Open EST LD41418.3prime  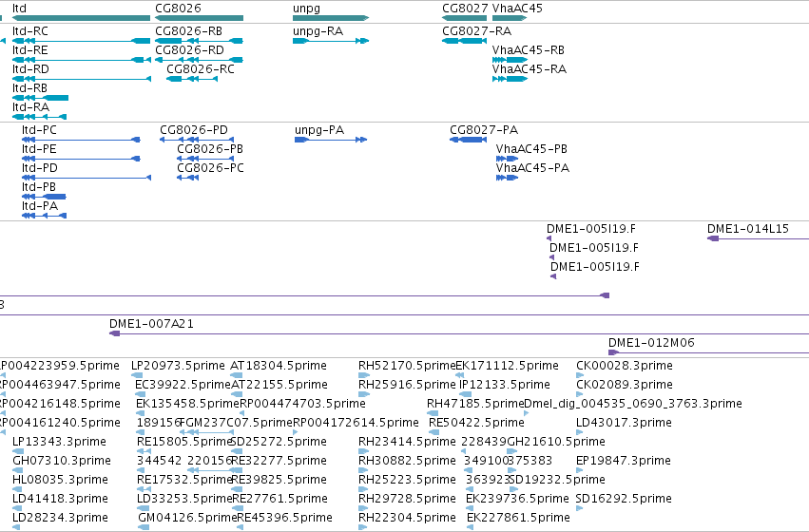(x=60, y=499)
